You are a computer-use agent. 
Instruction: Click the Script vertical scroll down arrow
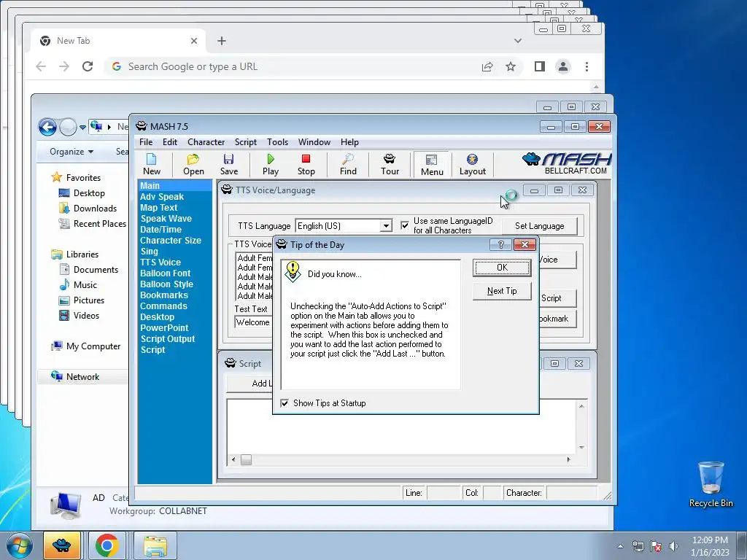click(581, 447)
